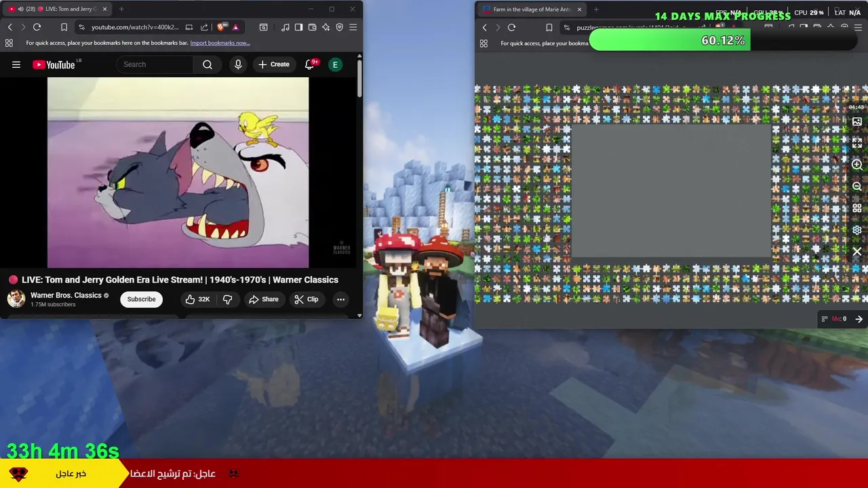Open Brave Shields lion icon
868x488 pixels.
tap(222, 27)
